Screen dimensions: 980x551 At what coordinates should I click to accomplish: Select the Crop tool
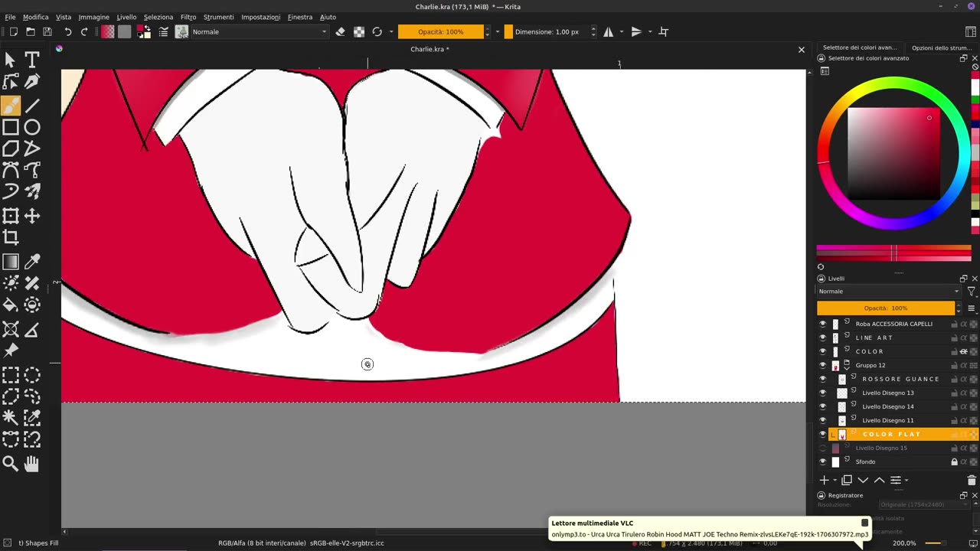pos(11,238)
